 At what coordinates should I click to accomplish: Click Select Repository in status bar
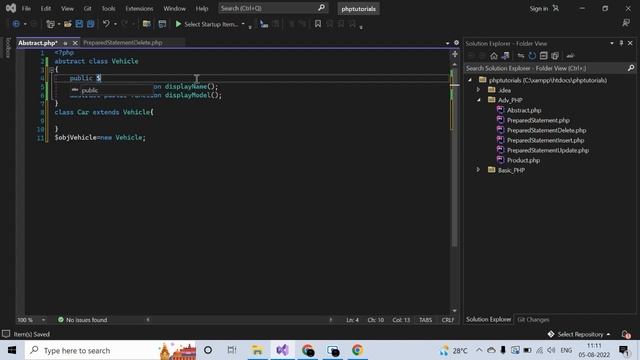pyautogui.click(x=580, y=334)
